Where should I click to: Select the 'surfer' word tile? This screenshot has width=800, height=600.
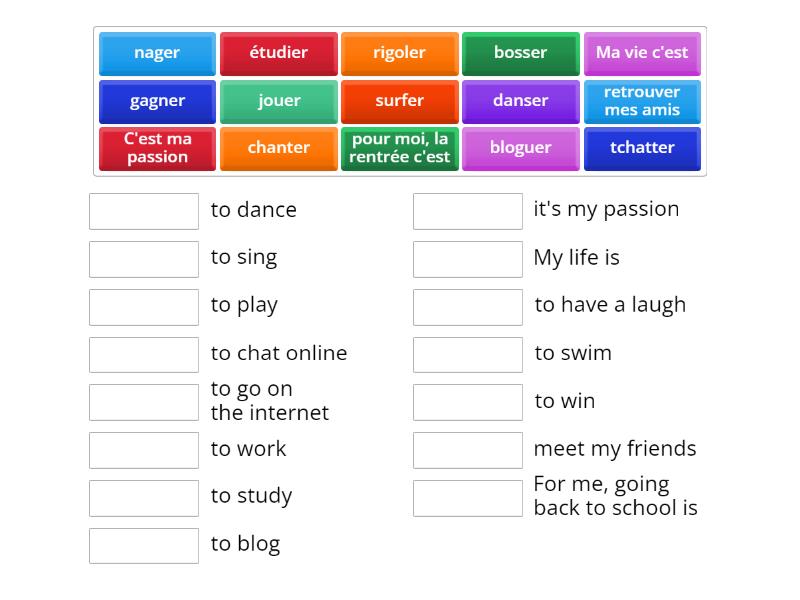399,101
